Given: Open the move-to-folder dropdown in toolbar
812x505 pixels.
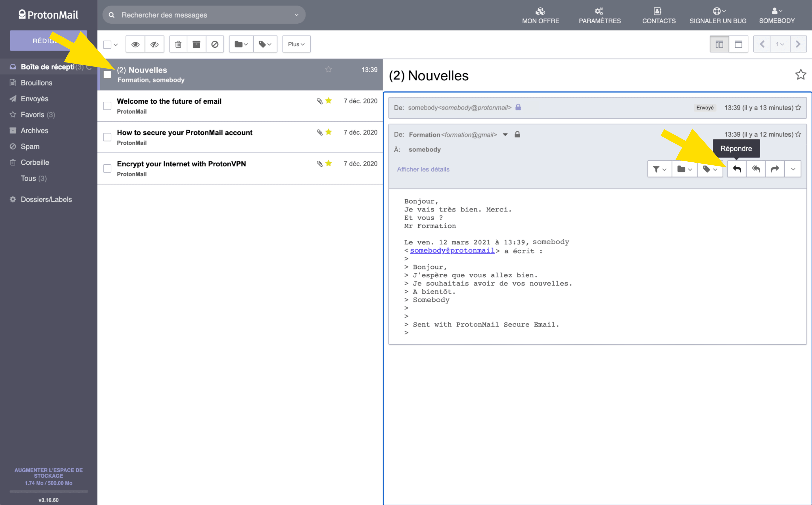Looking at the screenshot, I should pos(241,44).
